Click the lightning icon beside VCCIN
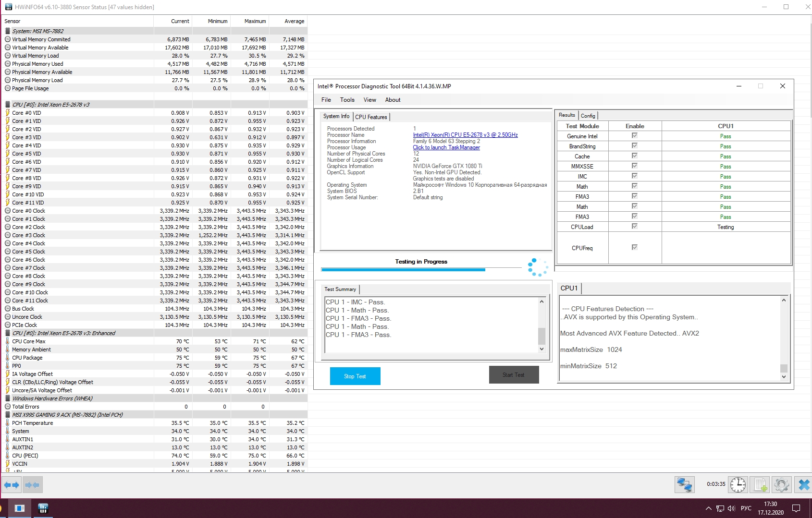This screenshot has height=518, width=812. click(8, 464)
